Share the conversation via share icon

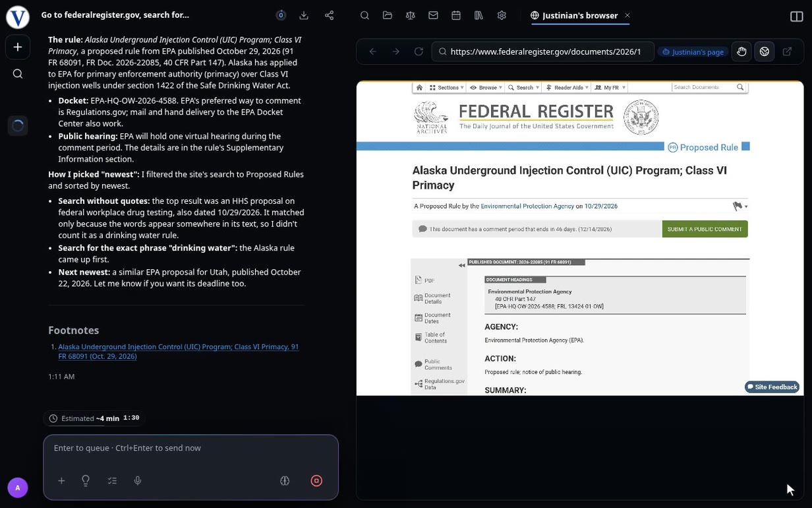click(x=329, y=15)
